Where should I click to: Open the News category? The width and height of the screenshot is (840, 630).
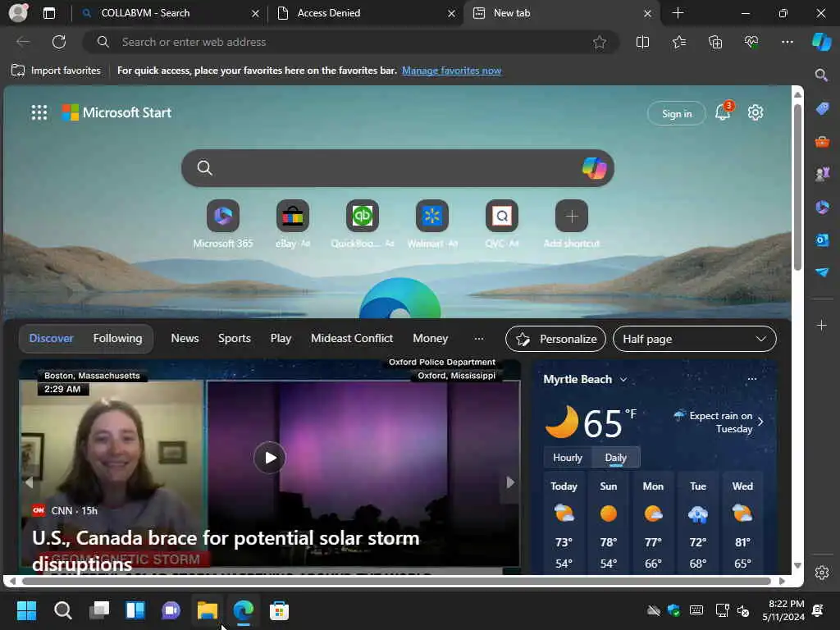click(185, 339)
